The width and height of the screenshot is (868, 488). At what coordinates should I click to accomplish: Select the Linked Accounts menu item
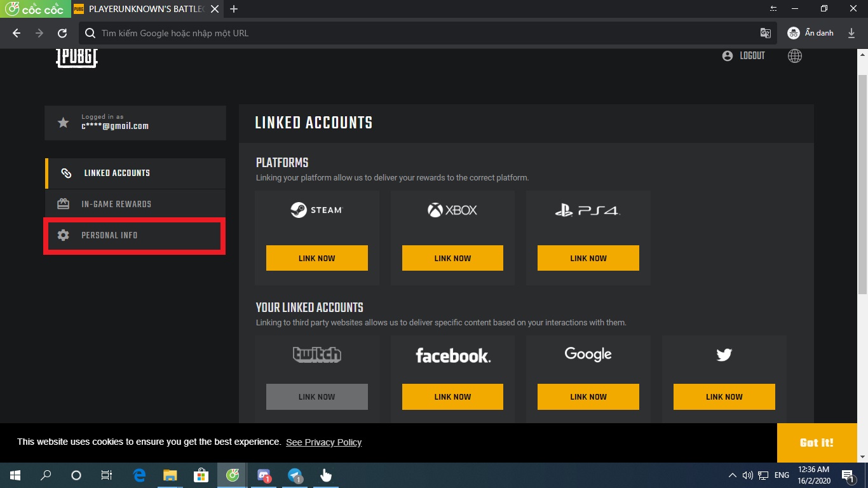click(135, 173)
